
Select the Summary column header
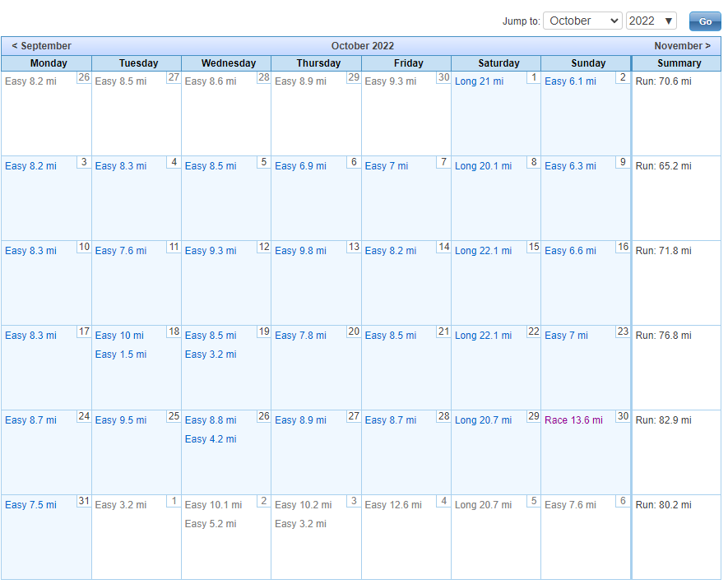[679, 63]
